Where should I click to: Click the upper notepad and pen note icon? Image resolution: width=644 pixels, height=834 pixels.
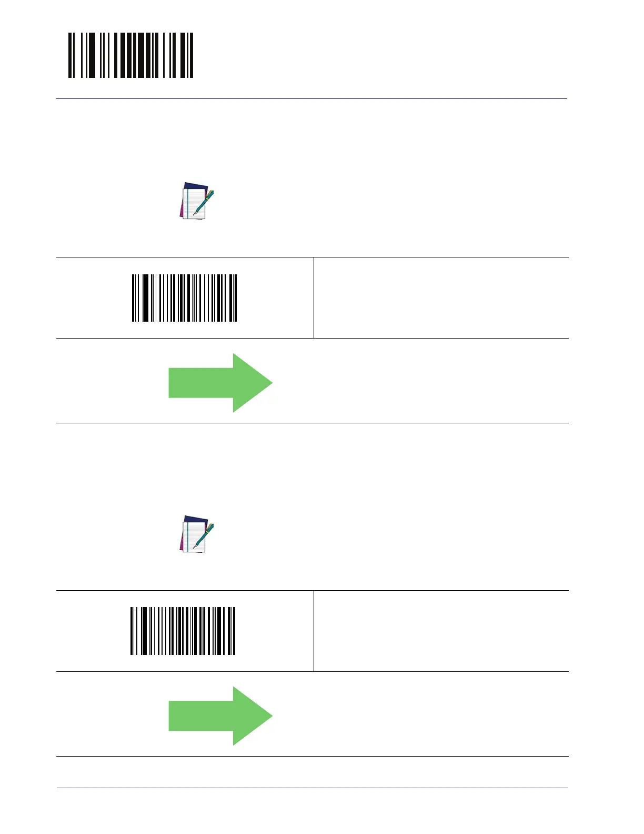coord(197,201)
